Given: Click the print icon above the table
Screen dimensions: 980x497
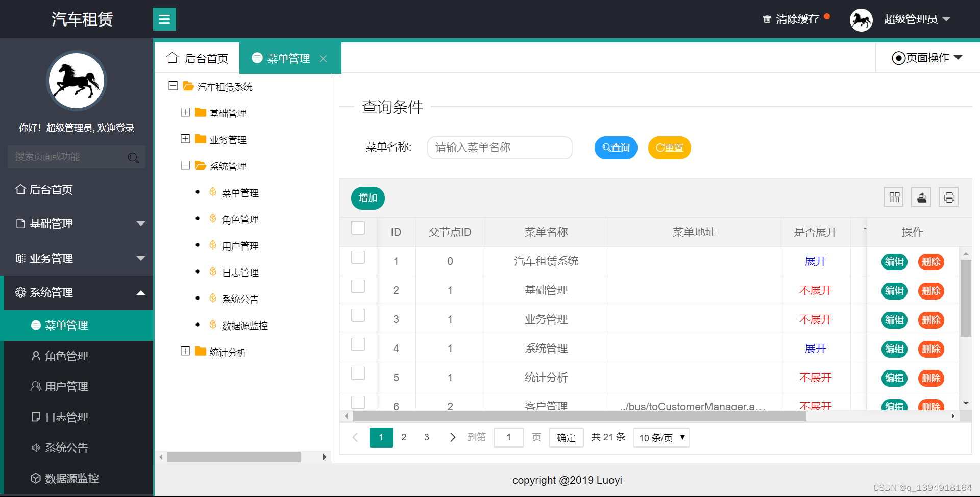Looking at the screenshot, I should pos(948,196).
